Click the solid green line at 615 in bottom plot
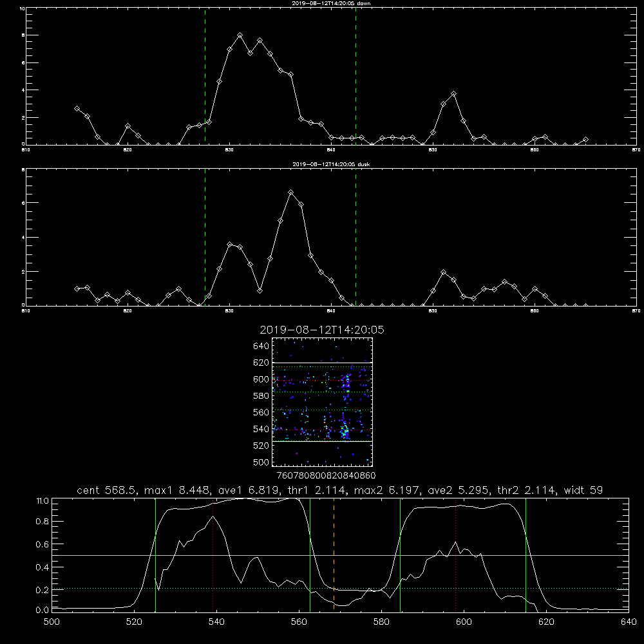Screen dimensions: 644x644 coord(526,554)
